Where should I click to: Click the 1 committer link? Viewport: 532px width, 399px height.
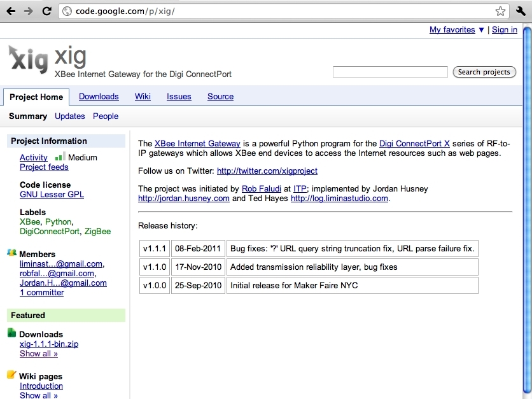[42, 293]
